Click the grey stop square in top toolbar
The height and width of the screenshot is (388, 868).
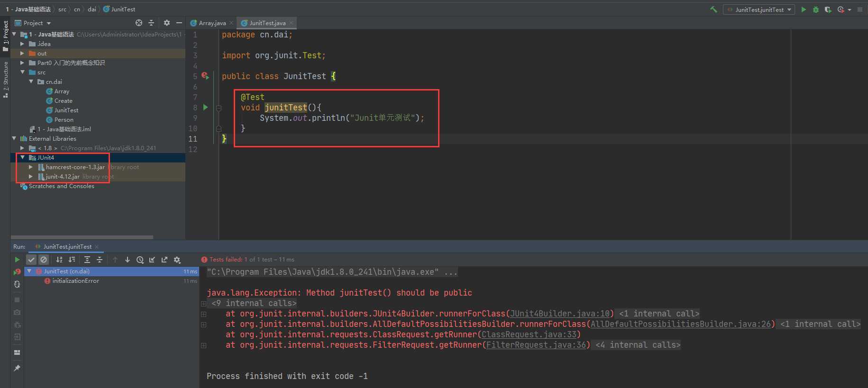(860, 9)
